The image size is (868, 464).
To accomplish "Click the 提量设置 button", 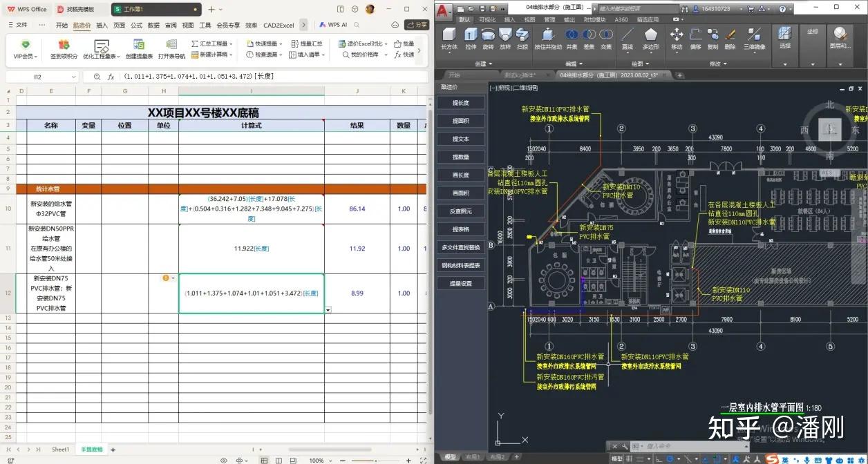I will click(x=460, y=283).
